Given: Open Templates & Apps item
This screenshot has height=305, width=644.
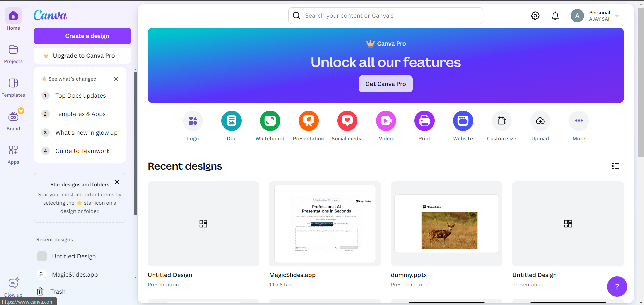Looking at the screenshot, I should point(80,114).
